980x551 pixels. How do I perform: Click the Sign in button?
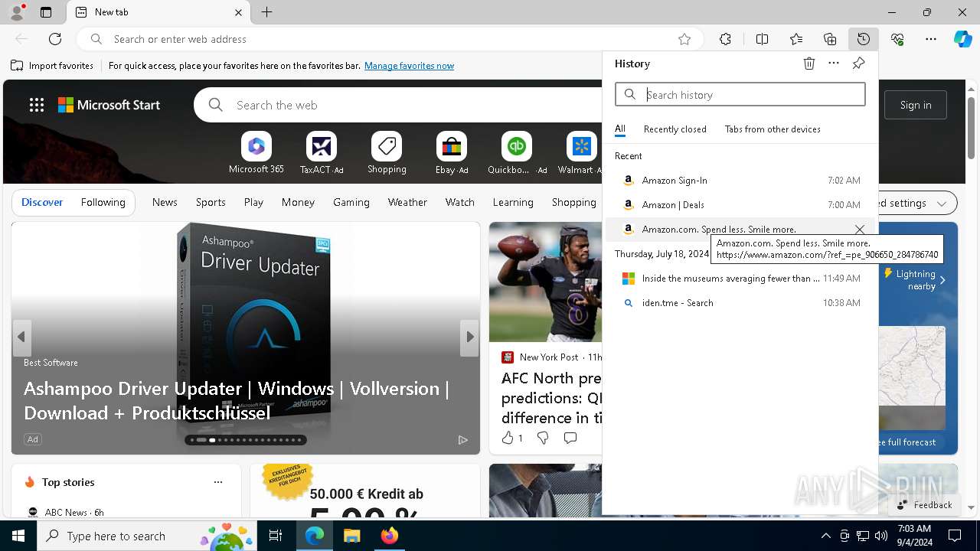click(916, 105)
